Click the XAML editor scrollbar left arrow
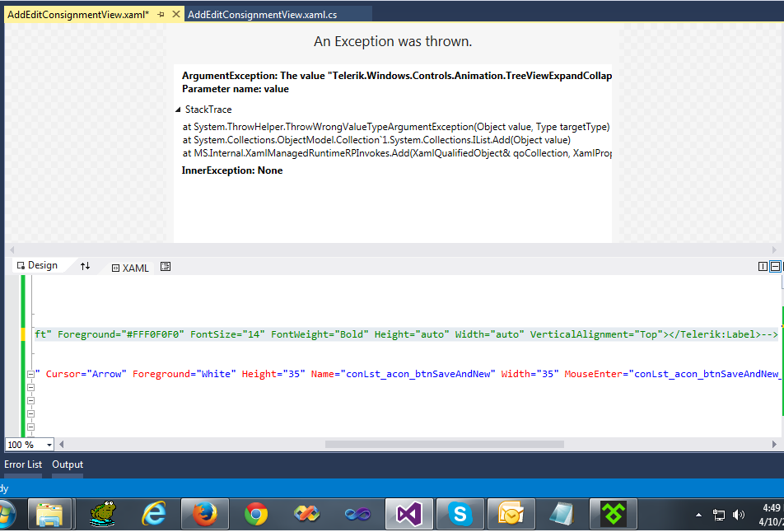Image resolution: width=784 pixels, height=532 pixels. [62, 444]
